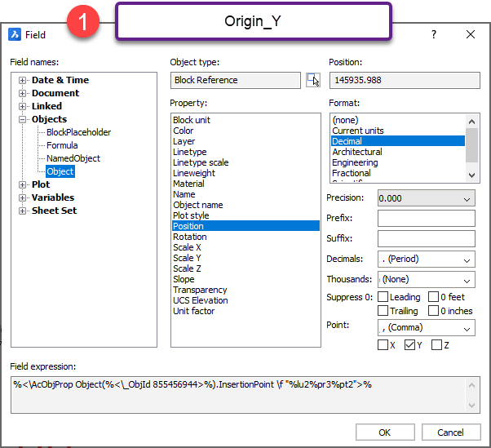Expand the Linked category

[22, 107]
